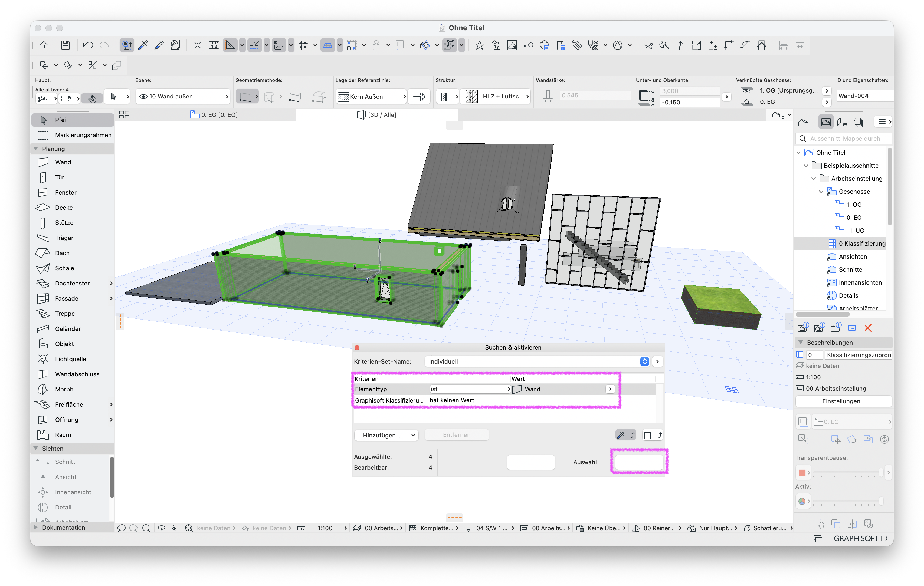Click the red Transparentpause color swatch

(802, 473)
